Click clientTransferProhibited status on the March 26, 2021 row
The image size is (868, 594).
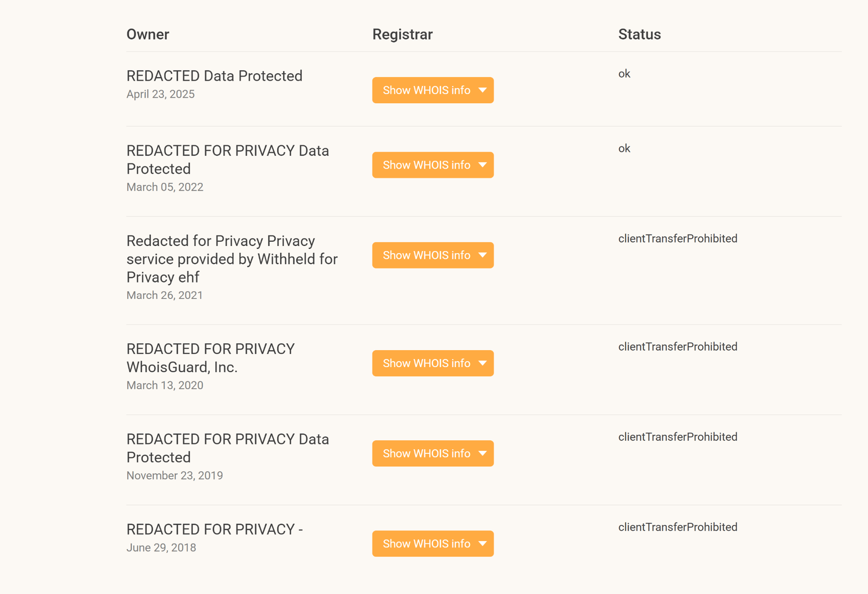point(677,239)
